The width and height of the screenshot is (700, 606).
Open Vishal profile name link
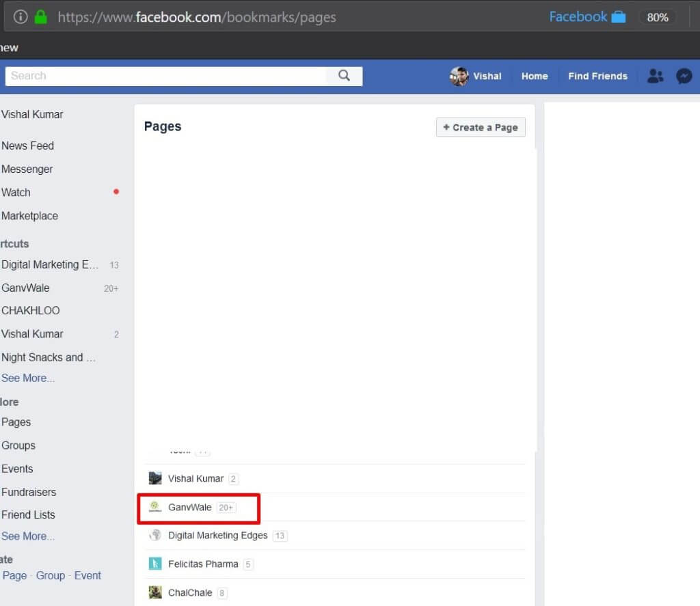pos(487,77)
